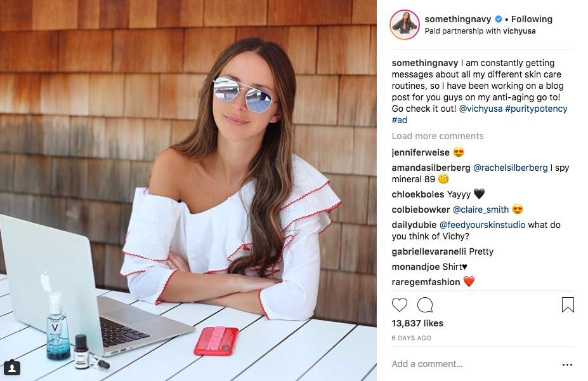Open the vichyusa paid partnership link

click(519, 31)
